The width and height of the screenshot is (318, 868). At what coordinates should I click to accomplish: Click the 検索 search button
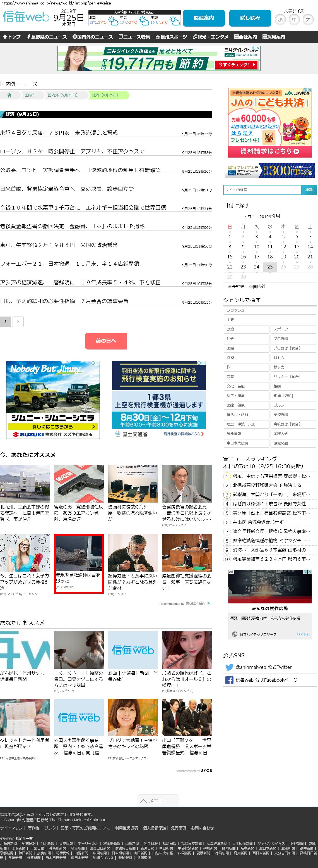pos(309,190)
